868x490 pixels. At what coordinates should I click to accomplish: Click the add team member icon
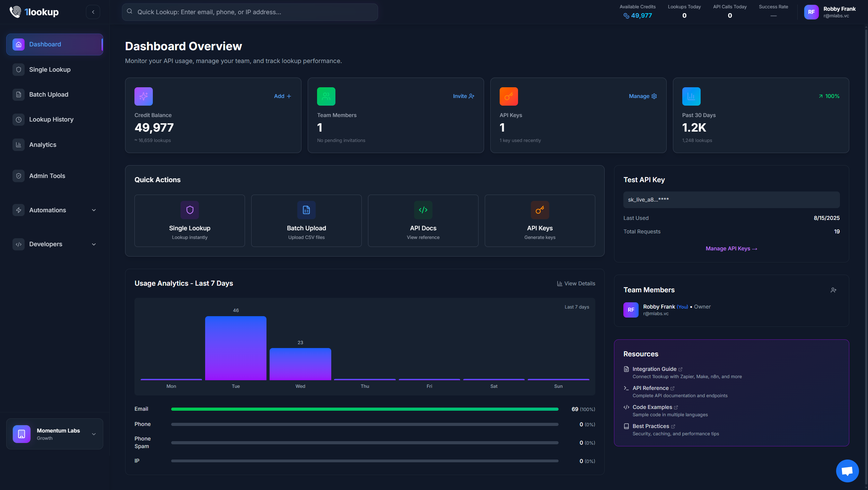(833, 290)
